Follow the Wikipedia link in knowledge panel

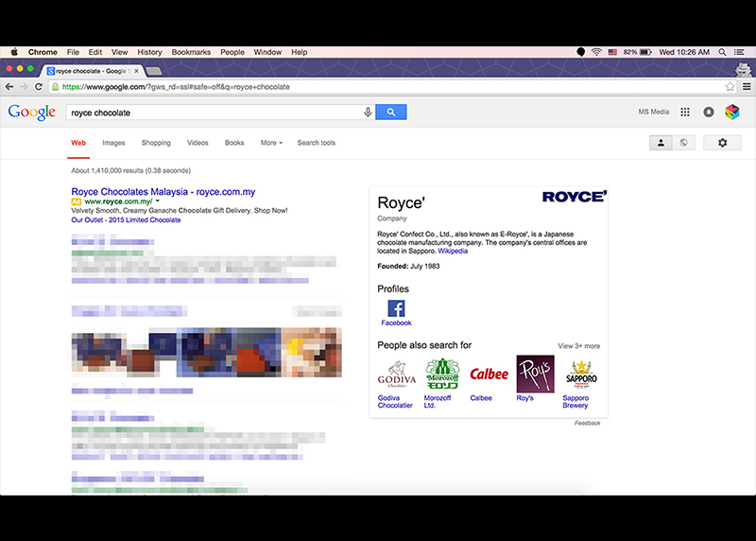click(x=453, y=251)
